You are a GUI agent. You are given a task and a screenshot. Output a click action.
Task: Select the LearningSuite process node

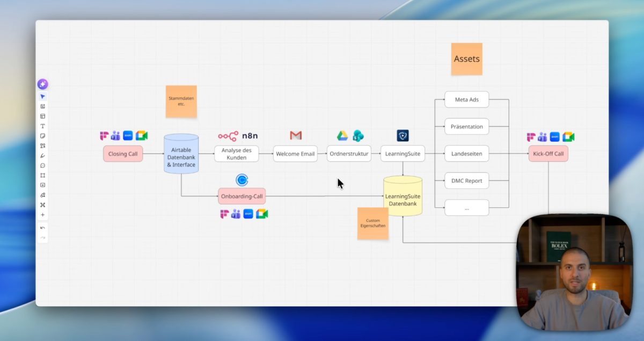pos(402,154)
